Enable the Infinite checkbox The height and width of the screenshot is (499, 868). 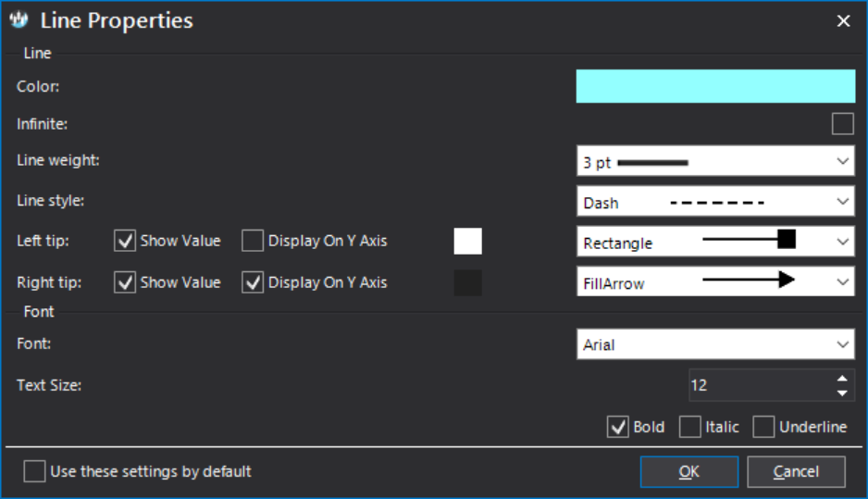pyautogui.click(x=842, y=124)
